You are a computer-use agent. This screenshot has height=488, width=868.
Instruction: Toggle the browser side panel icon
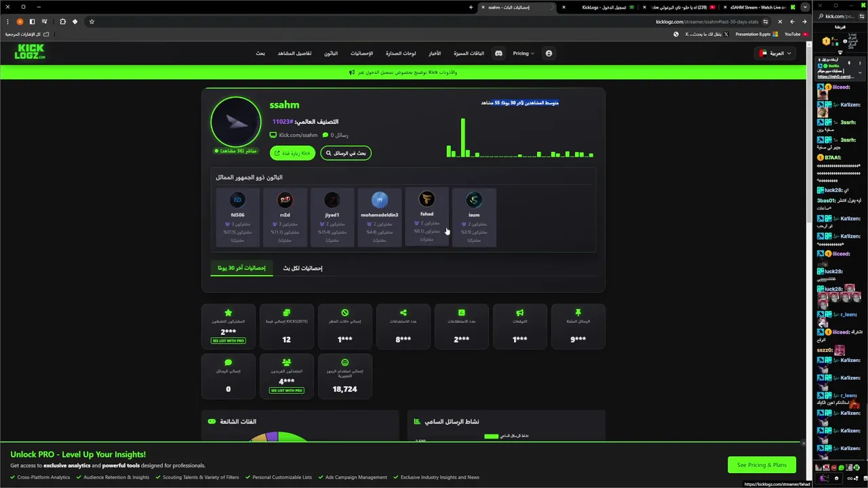(32, 22)
